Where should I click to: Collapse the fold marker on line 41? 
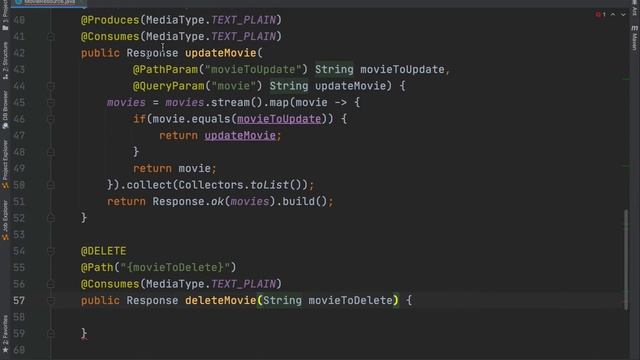51,37
